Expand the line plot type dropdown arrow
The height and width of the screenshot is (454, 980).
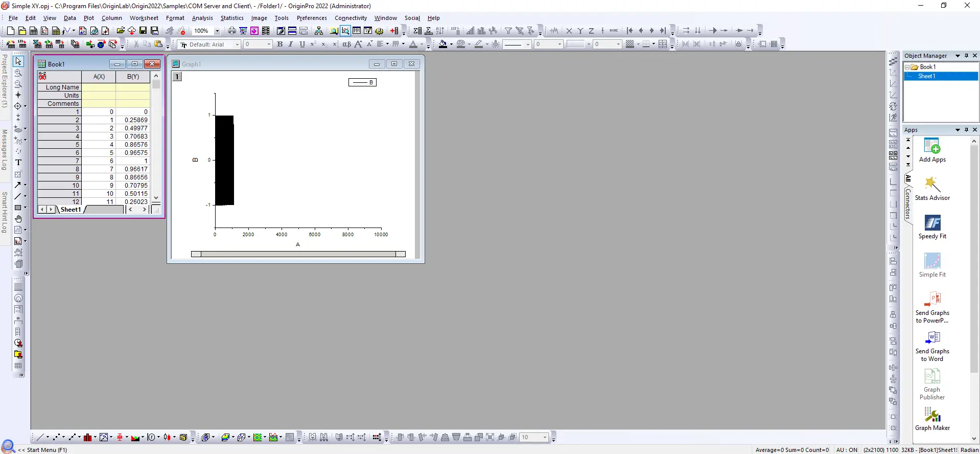pyautogui.click(x=48, y=437)
